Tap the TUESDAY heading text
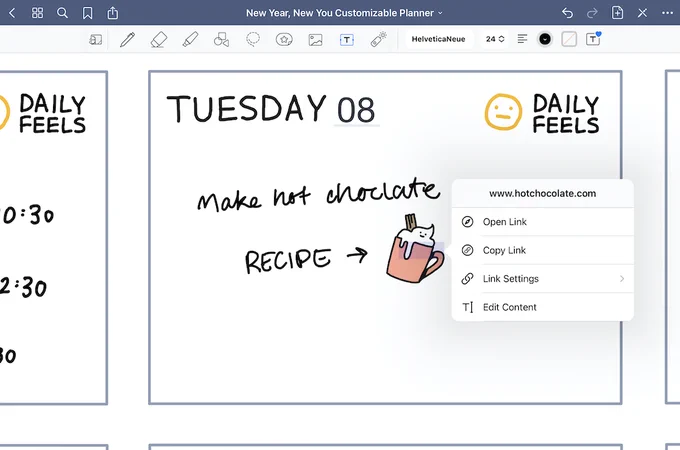The width and height of the screenshot is (680, 450). 246,108
